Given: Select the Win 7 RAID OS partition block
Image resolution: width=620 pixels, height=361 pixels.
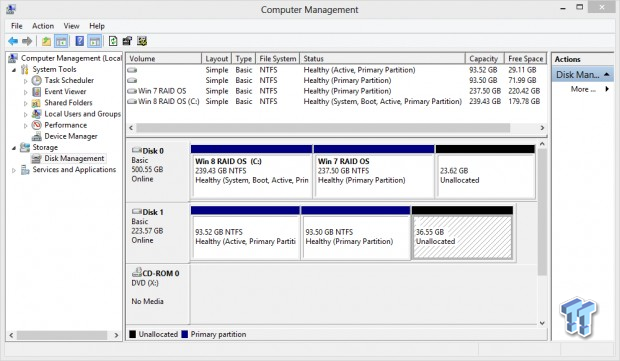Looking at the screenshot, I should click(x=374, y=172).
